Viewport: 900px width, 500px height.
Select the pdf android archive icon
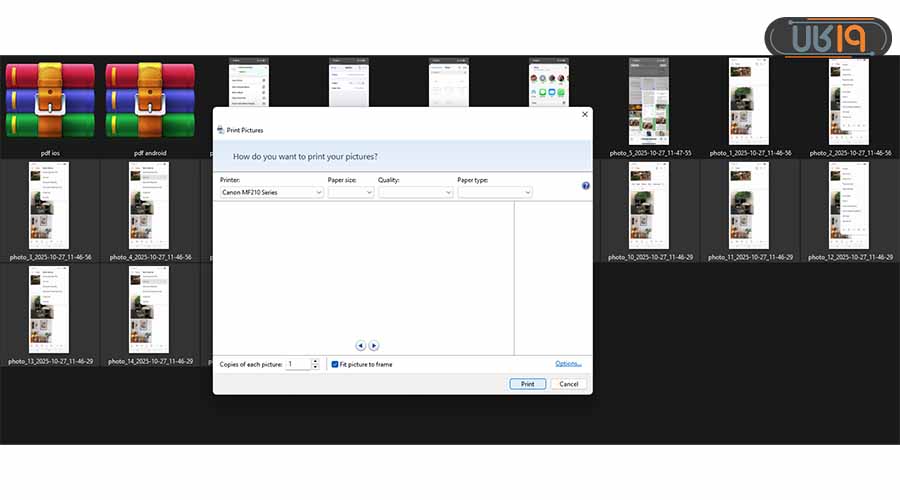(150, 100)
